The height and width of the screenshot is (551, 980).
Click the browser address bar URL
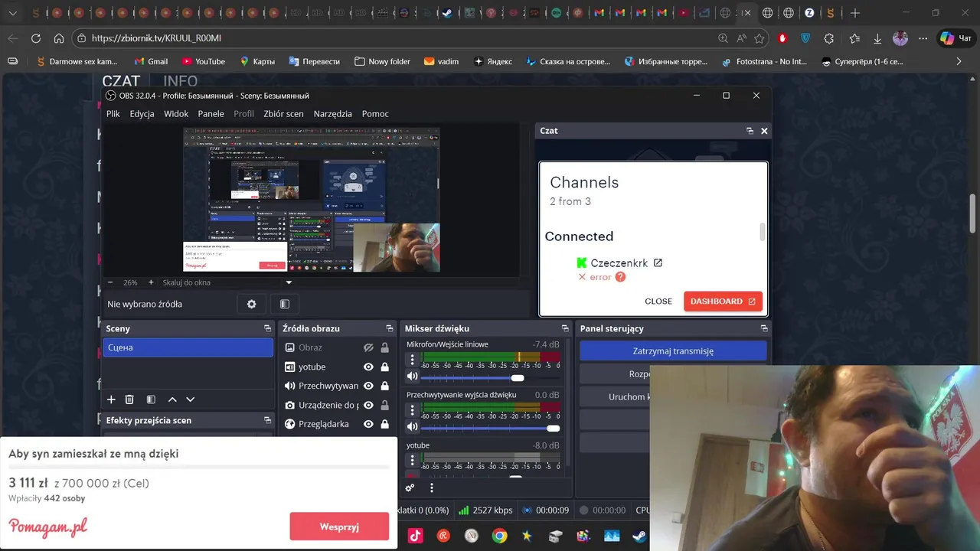[x=156, y=38]
